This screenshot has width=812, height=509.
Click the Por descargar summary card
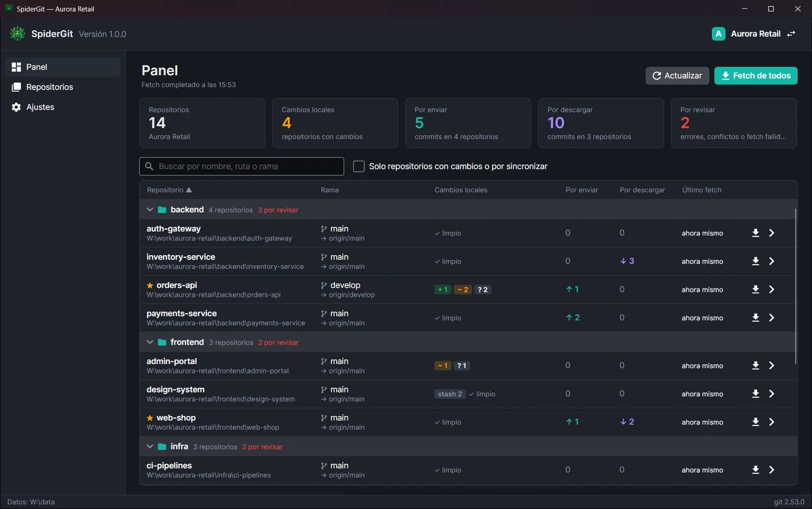click(x=601, y=123)
